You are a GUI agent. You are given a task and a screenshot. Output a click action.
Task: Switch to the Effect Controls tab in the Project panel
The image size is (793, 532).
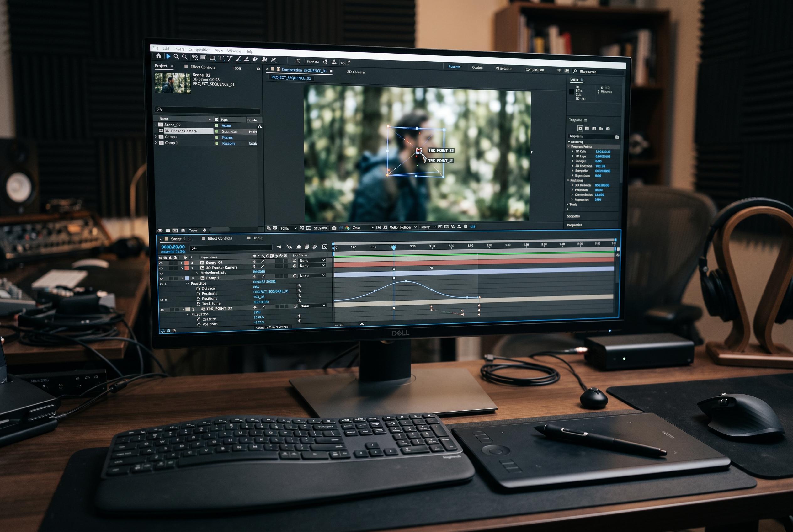pyautogui.click(x=203, y=67)
